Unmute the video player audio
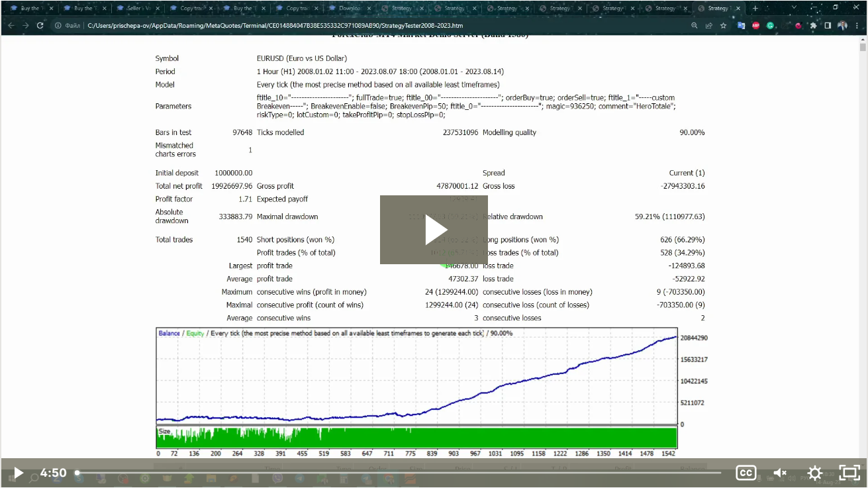 pos(780,473)
